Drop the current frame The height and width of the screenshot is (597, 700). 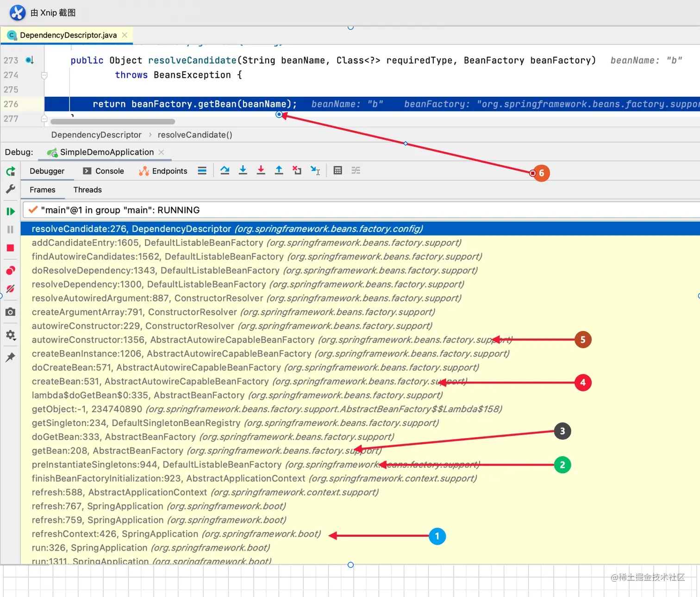[x=297, y=170]
